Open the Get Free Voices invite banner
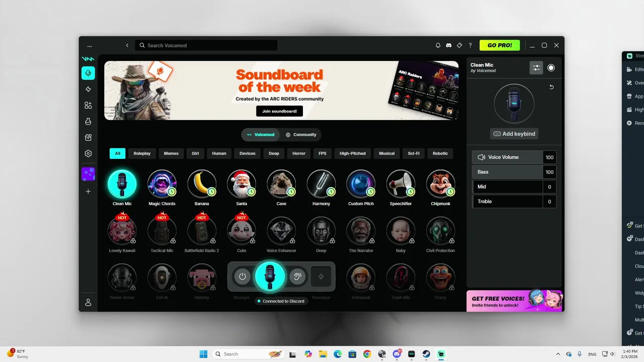 click(x=514, y=301)
